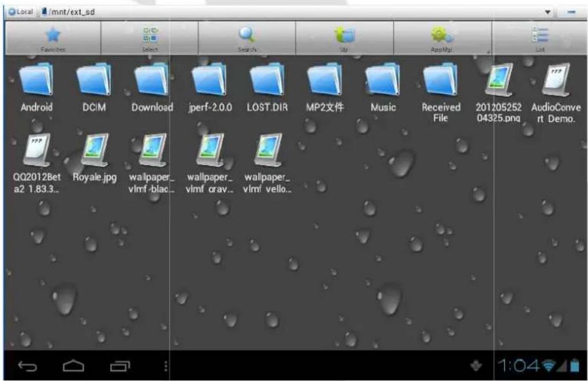Open the wallpaper_vlmf gray image

coord(209,163)
